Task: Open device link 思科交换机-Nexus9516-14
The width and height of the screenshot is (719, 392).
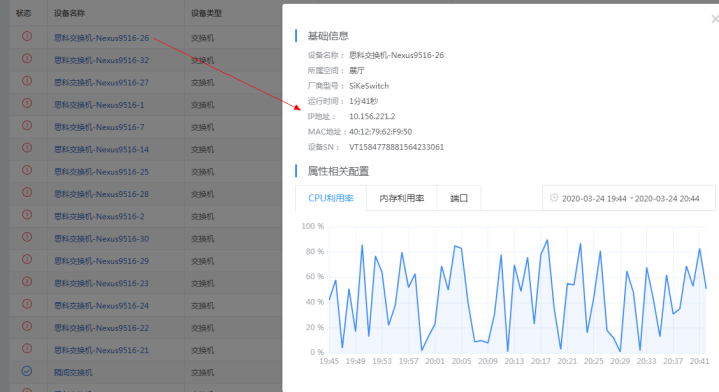Action: [101, 149]
